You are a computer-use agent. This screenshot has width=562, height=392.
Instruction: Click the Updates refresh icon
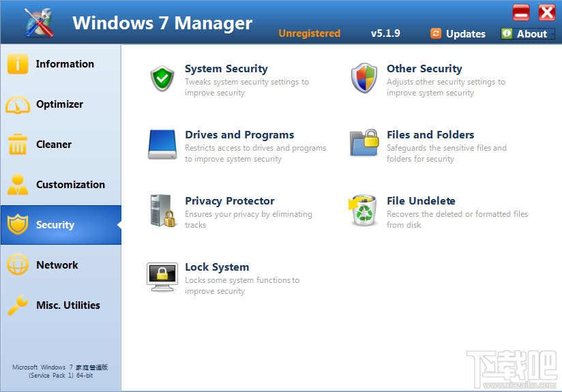[435, 33]
